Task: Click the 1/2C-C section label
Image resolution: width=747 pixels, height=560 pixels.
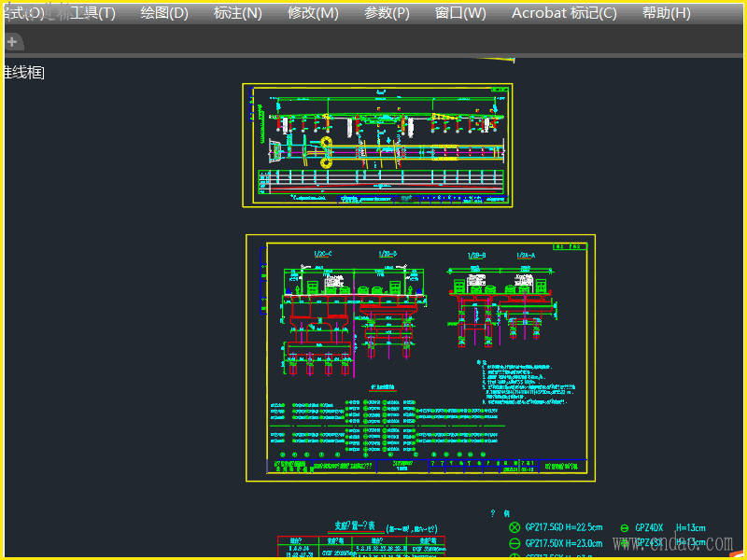Action: (322, 254)
